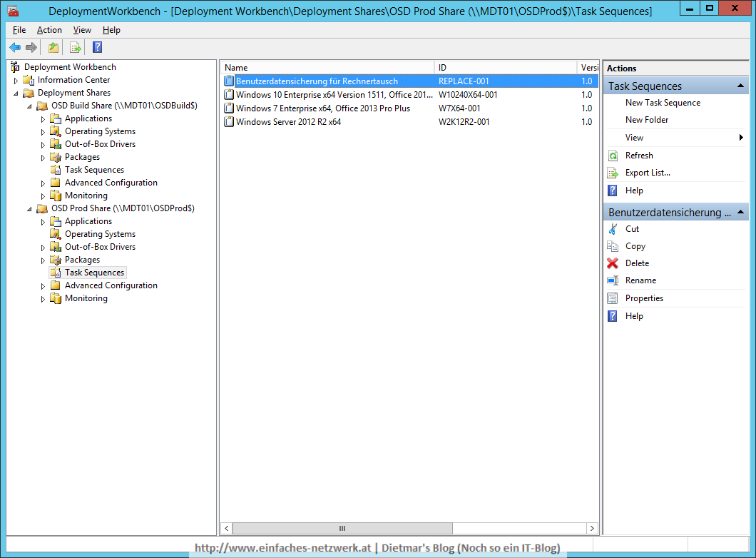Click Delete action link
Screen dimensions: 756x558
pyautogui.click(x=637, y=263)
